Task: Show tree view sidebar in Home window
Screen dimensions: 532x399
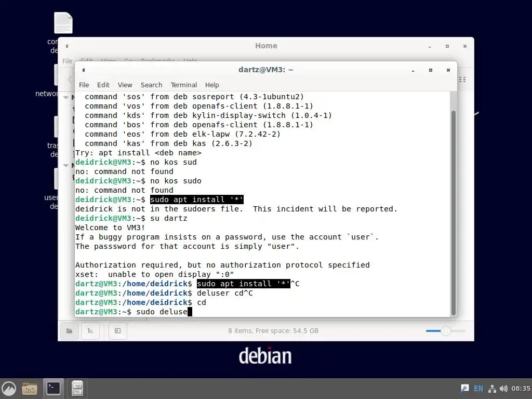Action: click(x=90, y=331)
